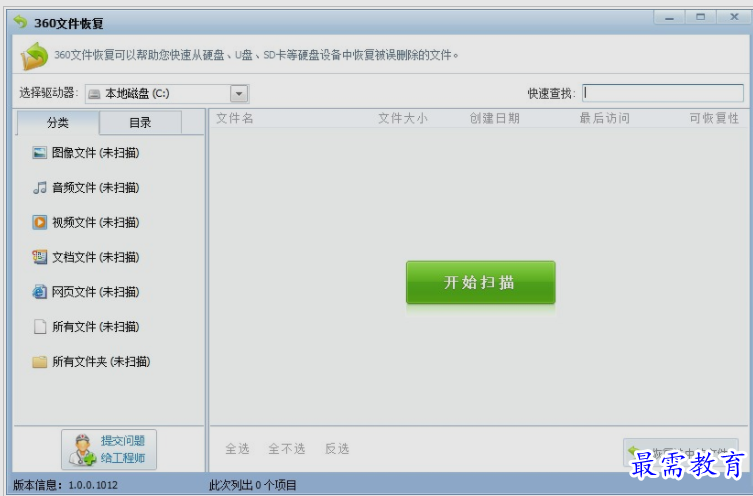The width and height of the screenshot is (753, 496).
Task: Open the drive selector dropdown arrow
Action: pyautogui.click(x=239, y=94)
